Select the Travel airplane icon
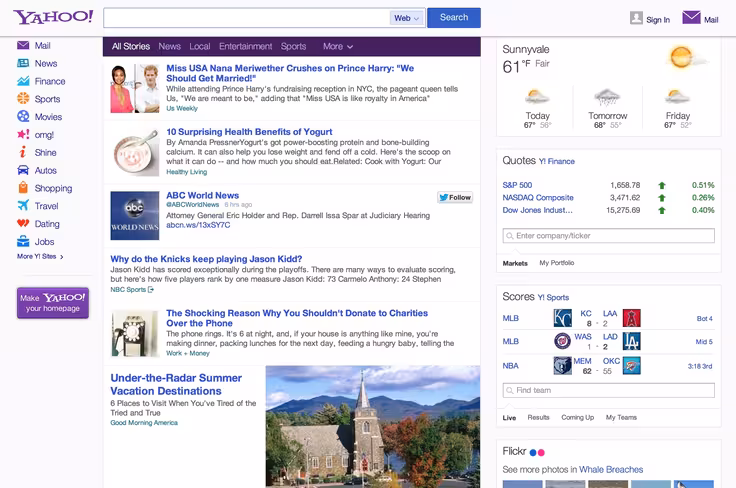736x488 pixels. (x=23, y=206)
